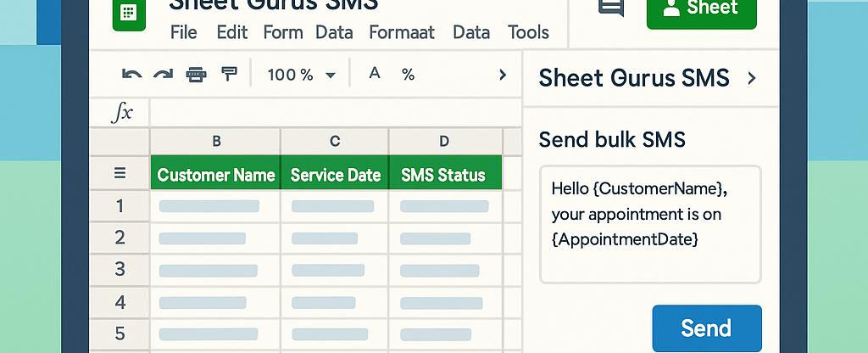Collapse the Sheet Gurus SMS sidebar chevron
This screenshot has height=353, width=868.
coord(751,78)
